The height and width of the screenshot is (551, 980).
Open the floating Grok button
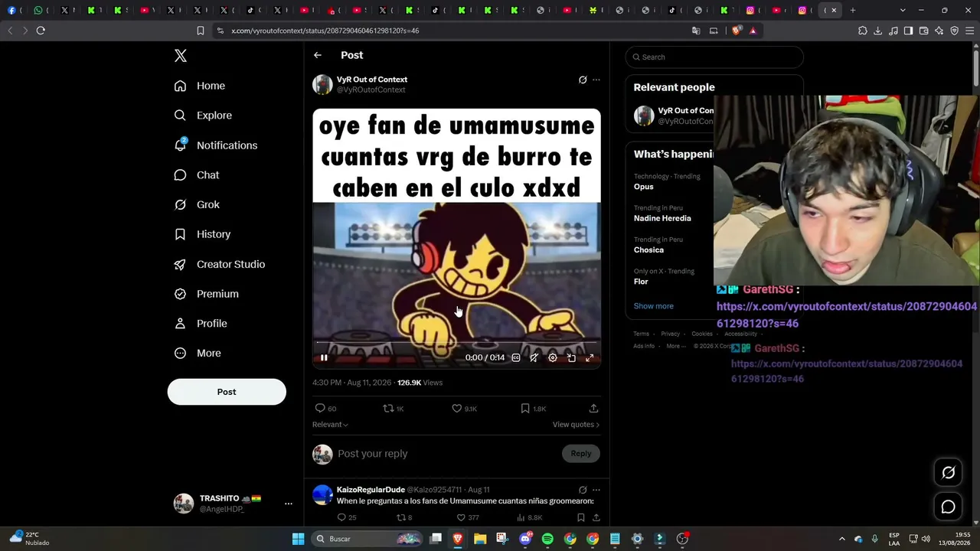(948, 473)
